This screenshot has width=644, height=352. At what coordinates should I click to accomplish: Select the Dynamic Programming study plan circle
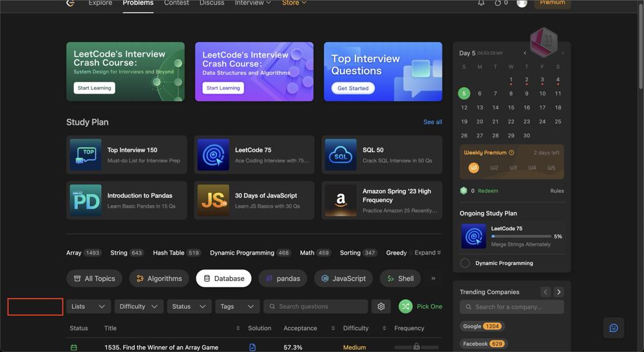(x=465, y=263)
